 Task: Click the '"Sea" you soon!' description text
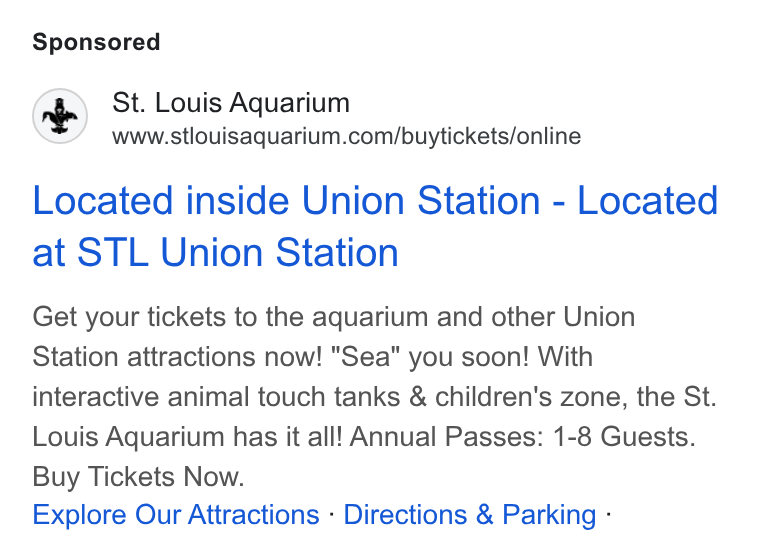(430, 357)
